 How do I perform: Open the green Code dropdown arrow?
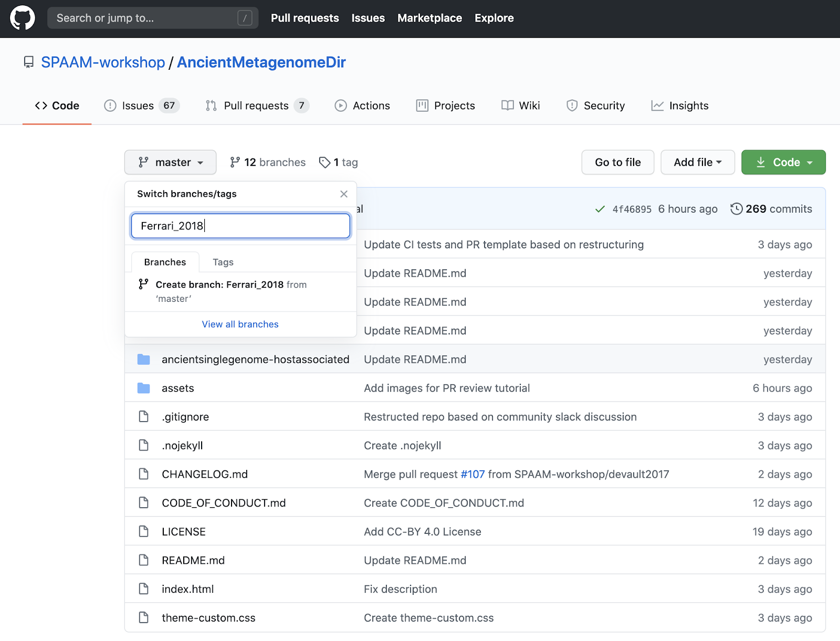pyautogui.click(x=810, y=163)
